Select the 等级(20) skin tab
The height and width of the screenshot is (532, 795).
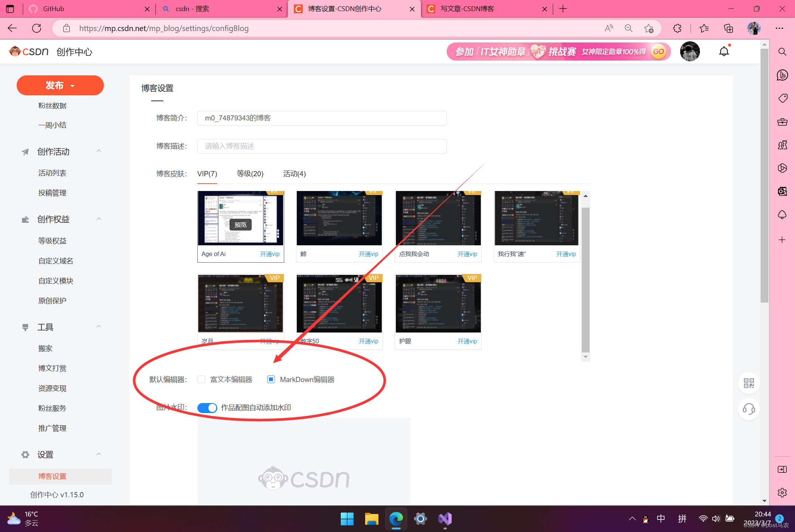(x=250, y=174)
